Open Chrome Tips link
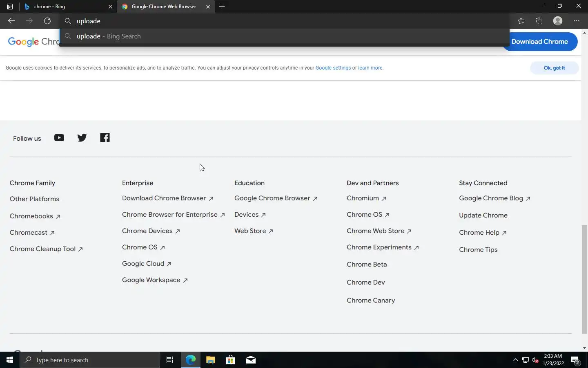 point(478,250)
